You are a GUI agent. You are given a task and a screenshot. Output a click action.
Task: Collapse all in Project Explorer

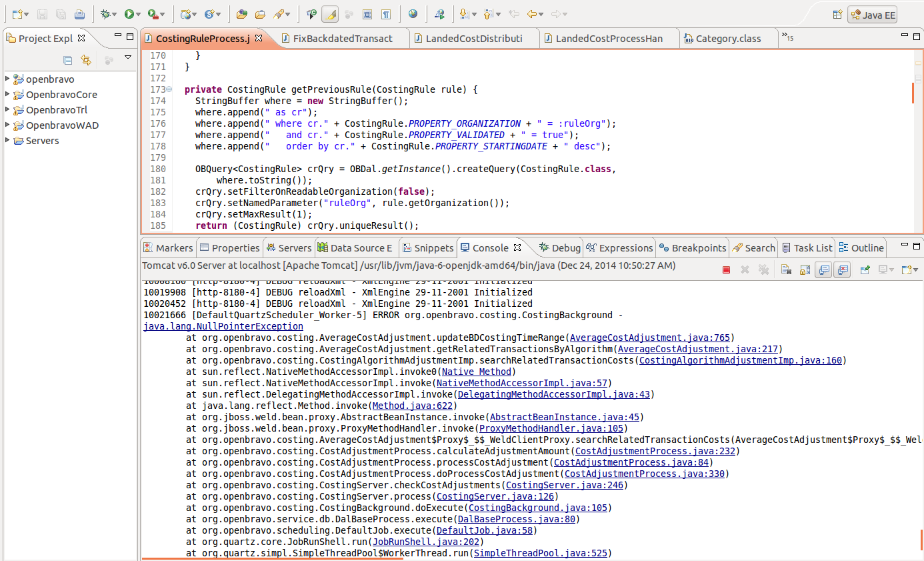67,60
